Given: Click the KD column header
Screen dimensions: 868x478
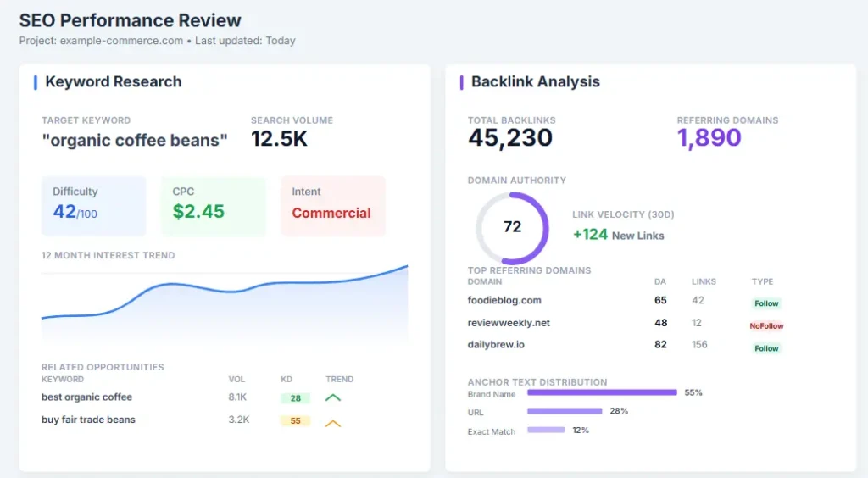Looking at the screenshot, I should coord(287,380).
